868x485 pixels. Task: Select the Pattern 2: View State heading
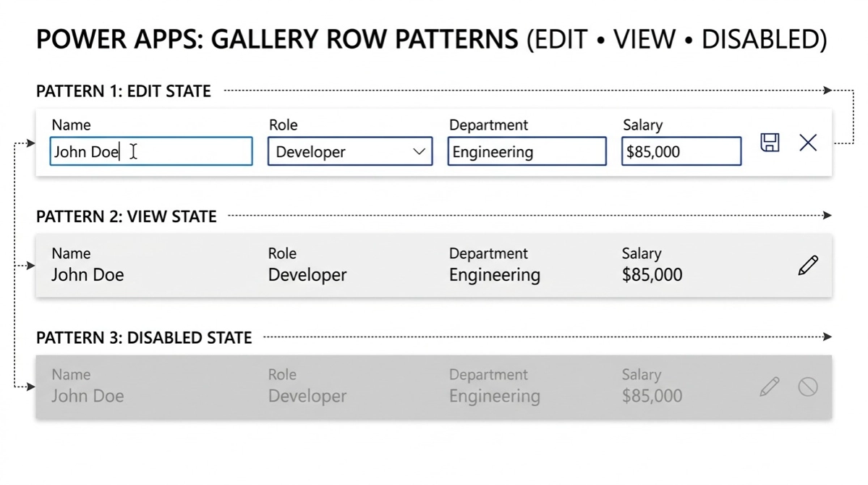tap(127, 216)
